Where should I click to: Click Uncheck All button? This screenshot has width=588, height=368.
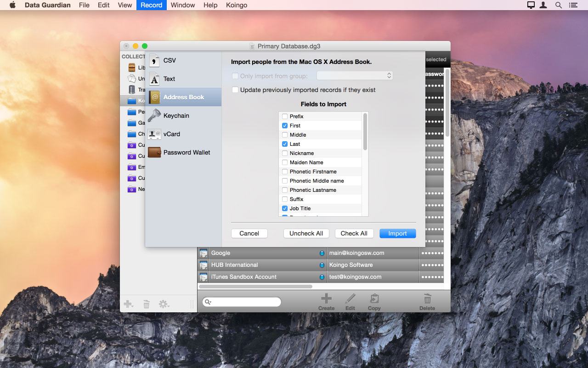click(x=306, y=233)
